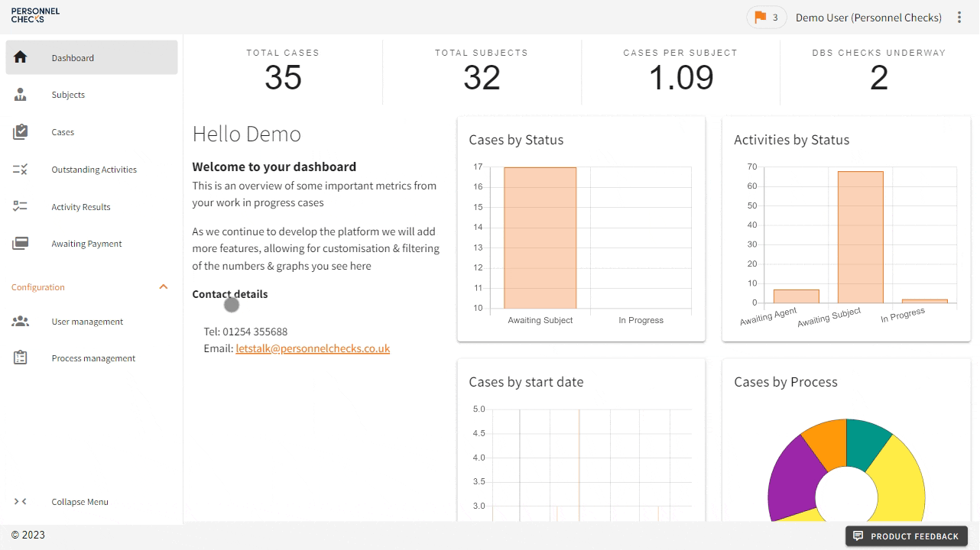Viewport: 980px width, 550px height.
Task: Click the PRODUCT FEEDBACK button
Action: [907, 536]
